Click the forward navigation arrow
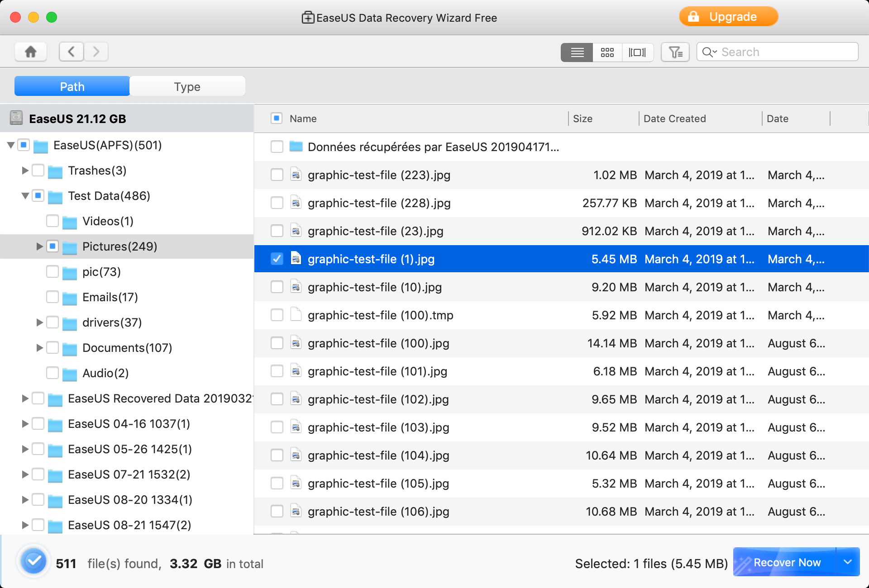869x588 pixels. 96,51
